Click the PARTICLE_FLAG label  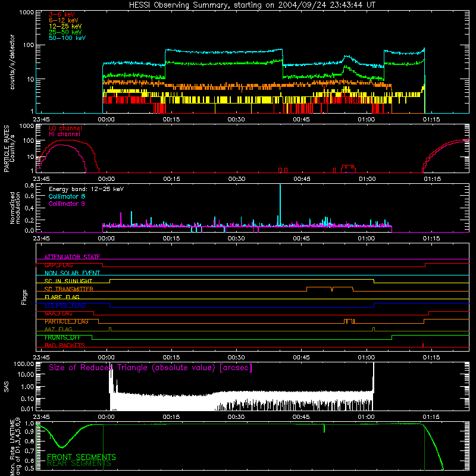[x=67, y=321]
